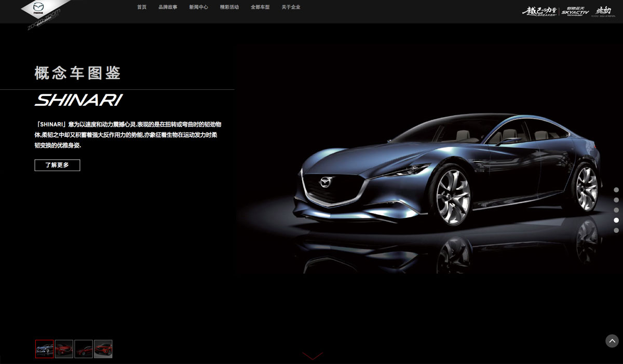
Task: Open the 越己之力 Breaker logo link
Action: [540, 11]
